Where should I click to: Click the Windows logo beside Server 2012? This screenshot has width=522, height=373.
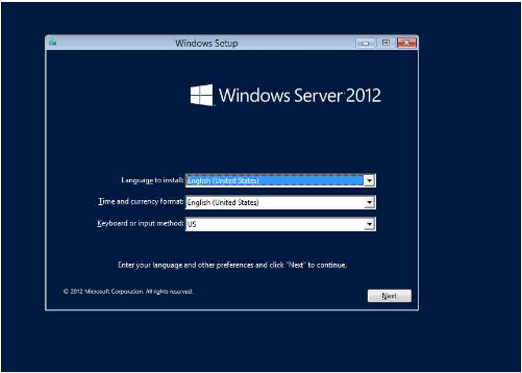[202, 95]
